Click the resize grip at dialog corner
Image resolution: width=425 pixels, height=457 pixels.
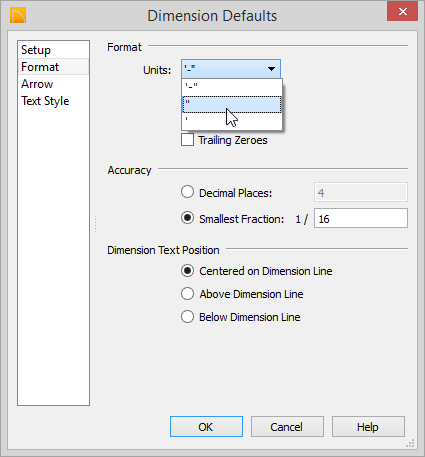click(x=410, y=443)
